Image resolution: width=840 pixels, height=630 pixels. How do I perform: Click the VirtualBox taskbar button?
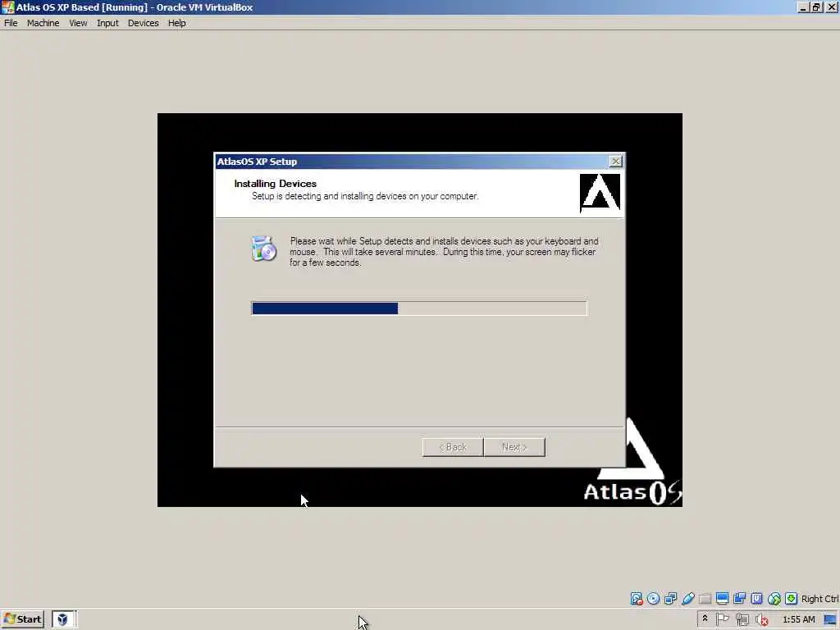click(64, 619)
